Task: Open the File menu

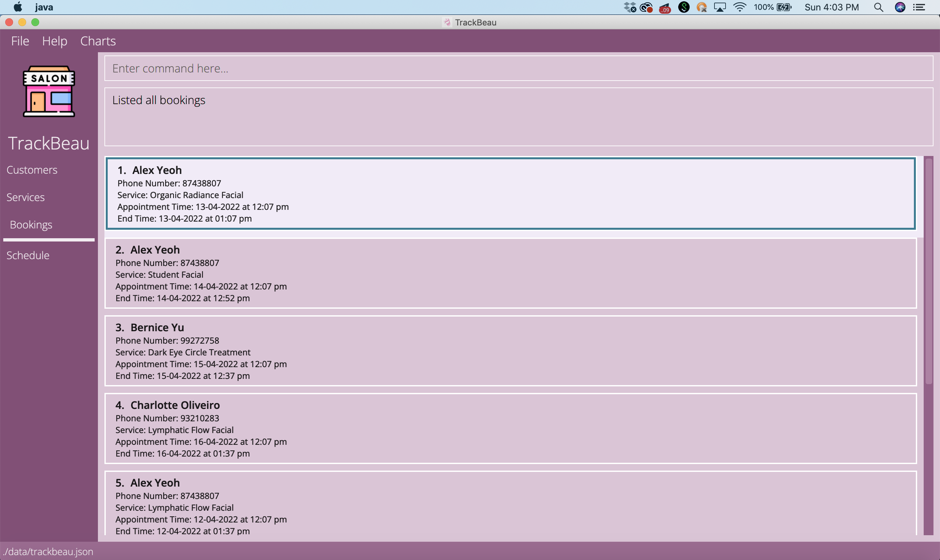Action: (x=20, y=41)
